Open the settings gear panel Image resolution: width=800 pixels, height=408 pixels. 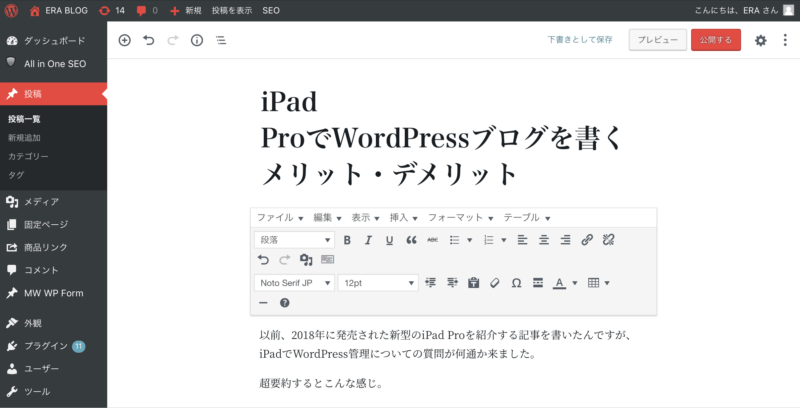pos(761,40)
